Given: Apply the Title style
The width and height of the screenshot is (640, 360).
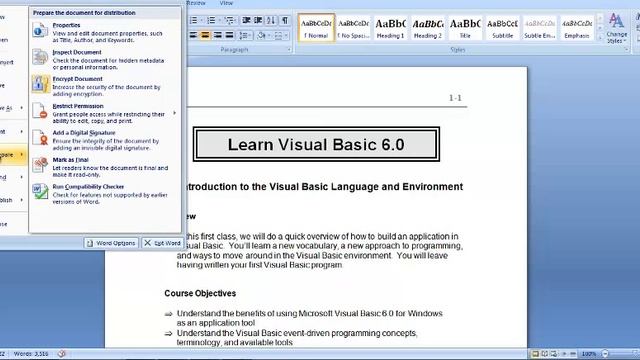Looking at the screenshot, I should tap(465, 28).
